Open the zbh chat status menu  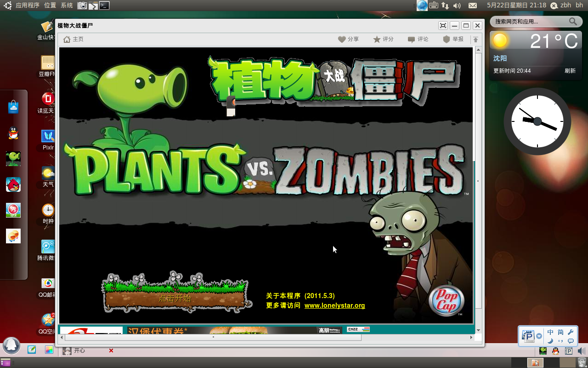point(560,6)
